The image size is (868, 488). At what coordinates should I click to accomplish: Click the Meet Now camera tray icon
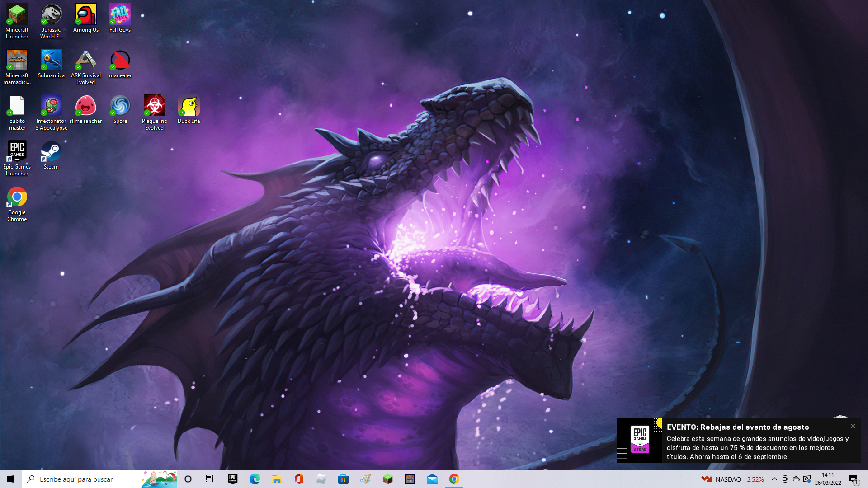point(785,479)
